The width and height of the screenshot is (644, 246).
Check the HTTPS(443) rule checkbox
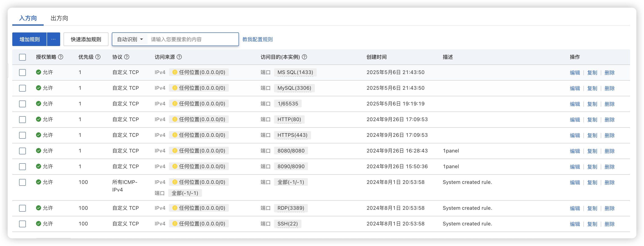[x=22, y=135]
